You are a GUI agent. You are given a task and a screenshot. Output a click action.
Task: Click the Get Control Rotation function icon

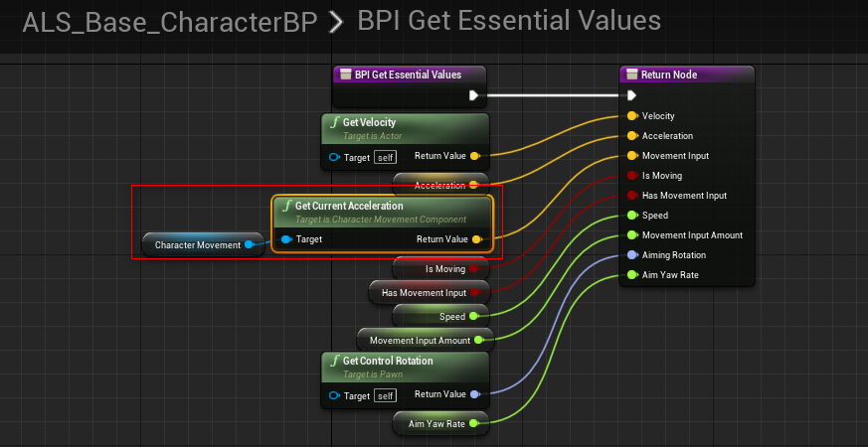(x=335, y=361)
